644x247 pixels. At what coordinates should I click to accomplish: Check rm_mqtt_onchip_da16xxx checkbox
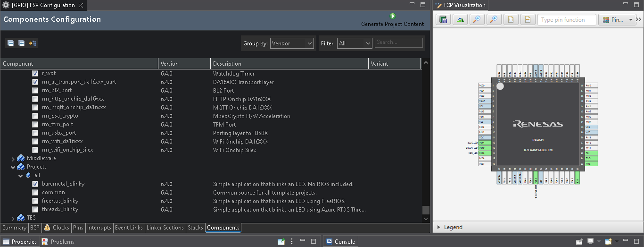[x=35, y=108]
